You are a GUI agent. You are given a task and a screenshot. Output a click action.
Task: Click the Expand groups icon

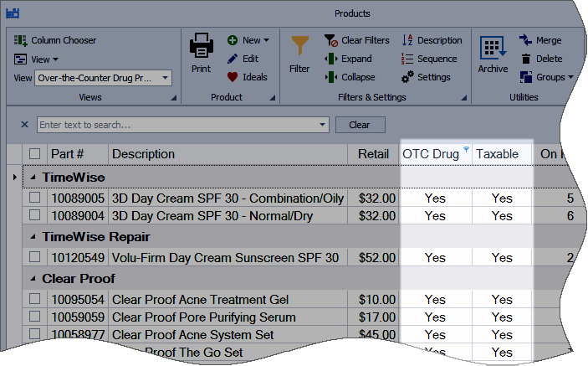(331, 59)
